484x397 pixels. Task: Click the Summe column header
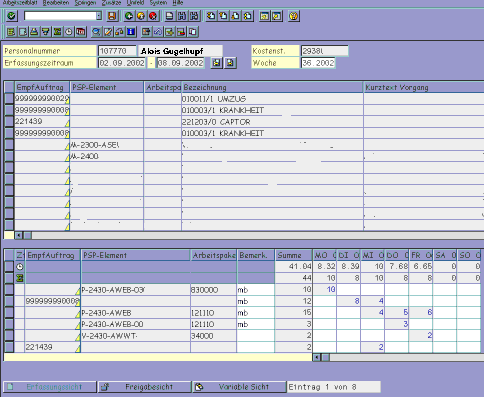[293, 255]
